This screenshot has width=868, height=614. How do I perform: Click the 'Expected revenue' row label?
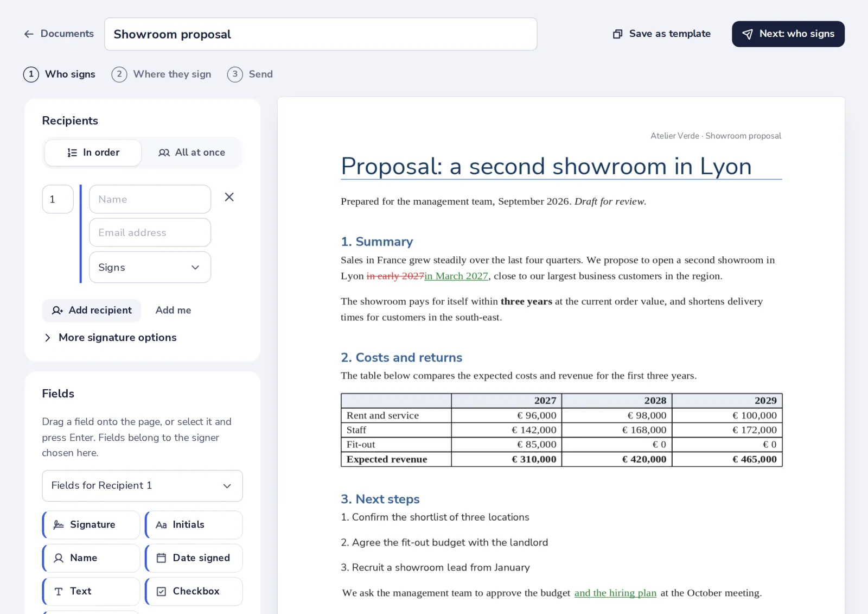pyautogui.click(x=387, y=459)
